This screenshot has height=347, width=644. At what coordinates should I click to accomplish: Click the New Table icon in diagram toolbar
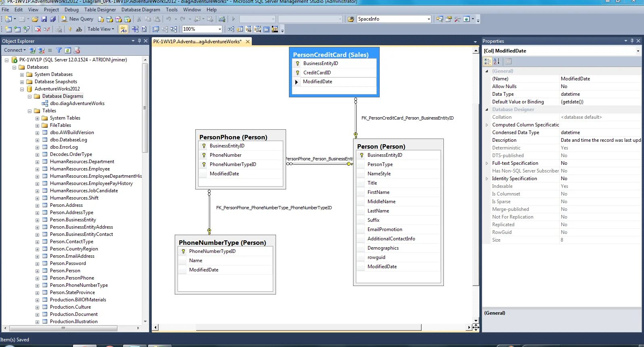click(8, 29)
